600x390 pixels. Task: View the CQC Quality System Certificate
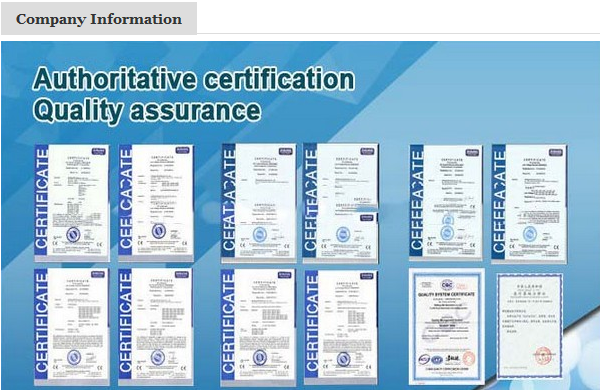447,326
